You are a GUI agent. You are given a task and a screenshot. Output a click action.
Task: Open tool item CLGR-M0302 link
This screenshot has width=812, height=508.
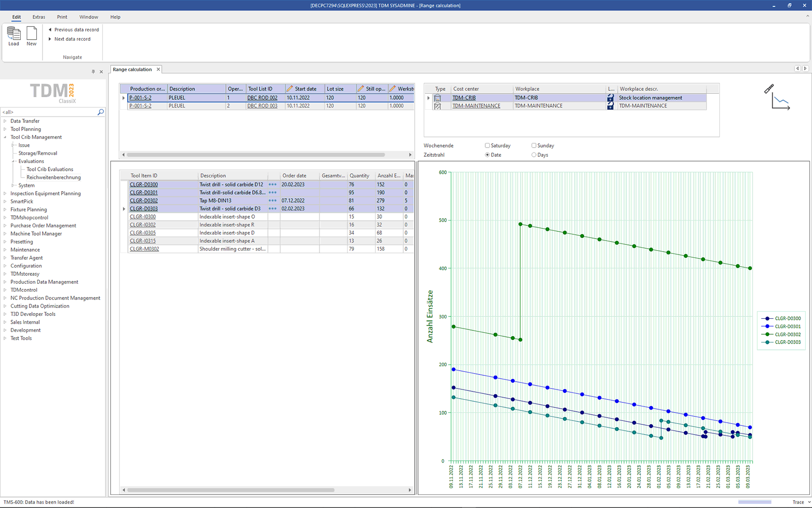tap(144, 249)
